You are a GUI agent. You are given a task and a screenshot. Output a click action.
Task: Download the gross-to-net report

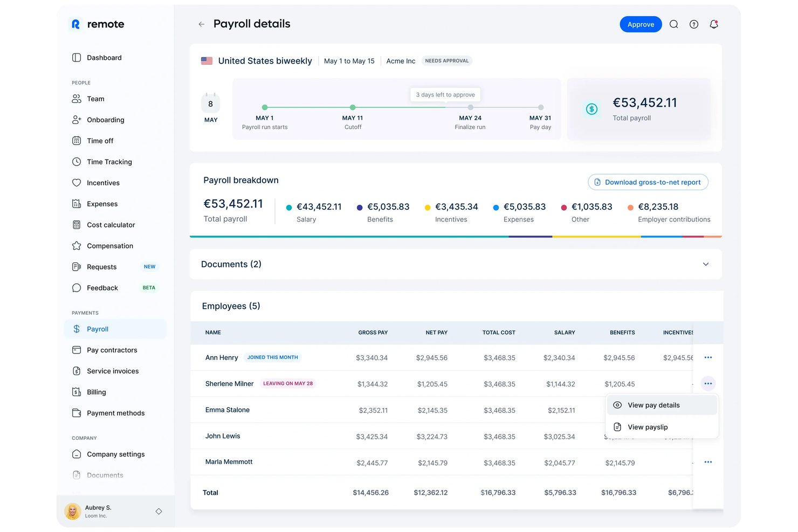(648, 182)
